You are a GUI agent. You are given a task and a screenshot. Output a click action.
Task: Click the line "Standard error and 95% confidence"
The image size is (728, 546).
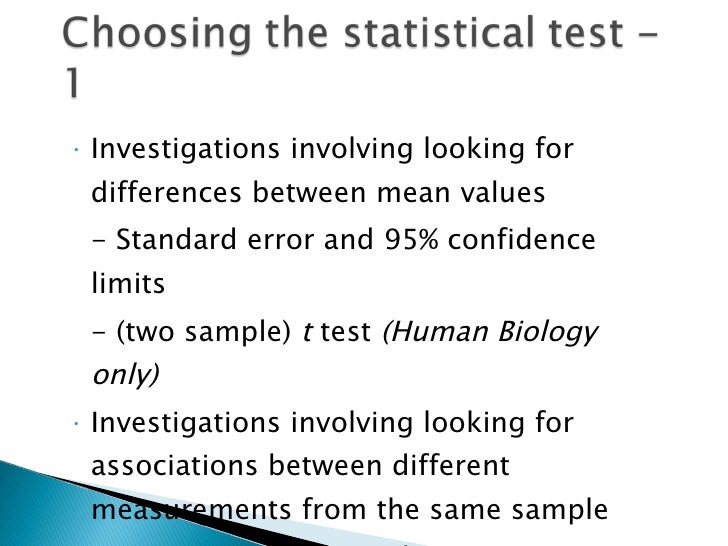coord(344,240)
